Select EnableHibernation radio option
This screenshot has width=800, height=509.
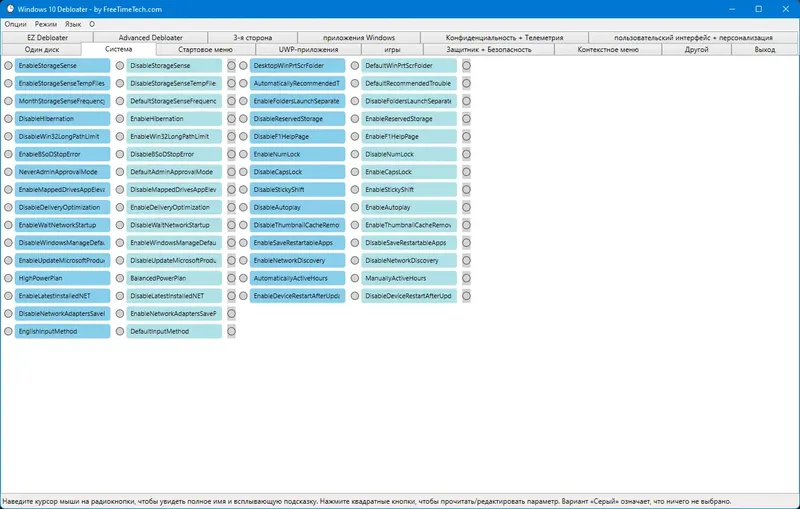tap(120, 119)
